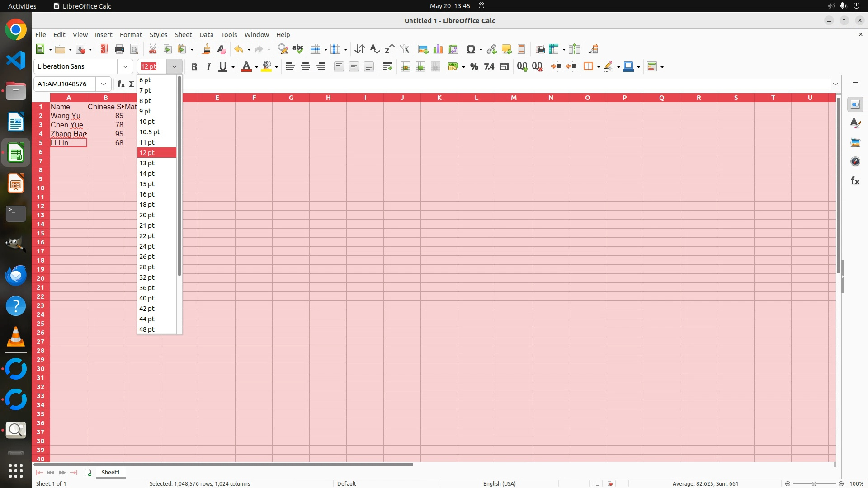Click the Print toolbar icon
This screenshot has height=488, width=868.
coord(119,49)
